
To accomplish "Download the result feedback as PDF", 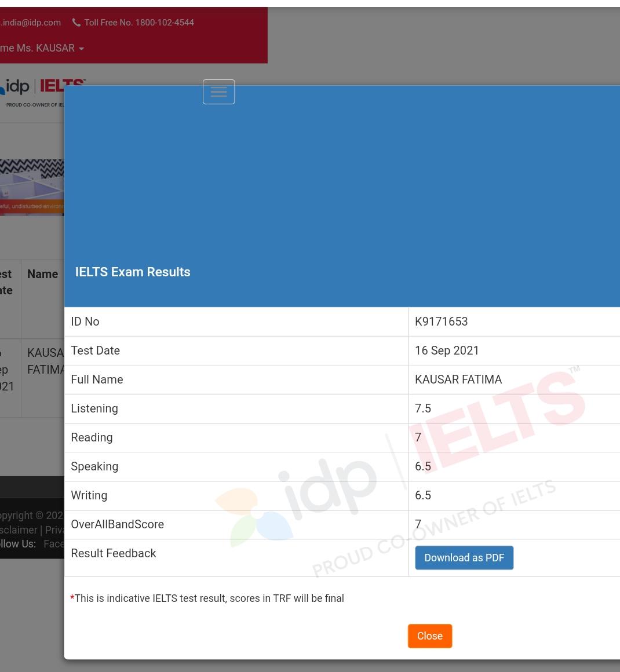I will [x=464, y=558].
